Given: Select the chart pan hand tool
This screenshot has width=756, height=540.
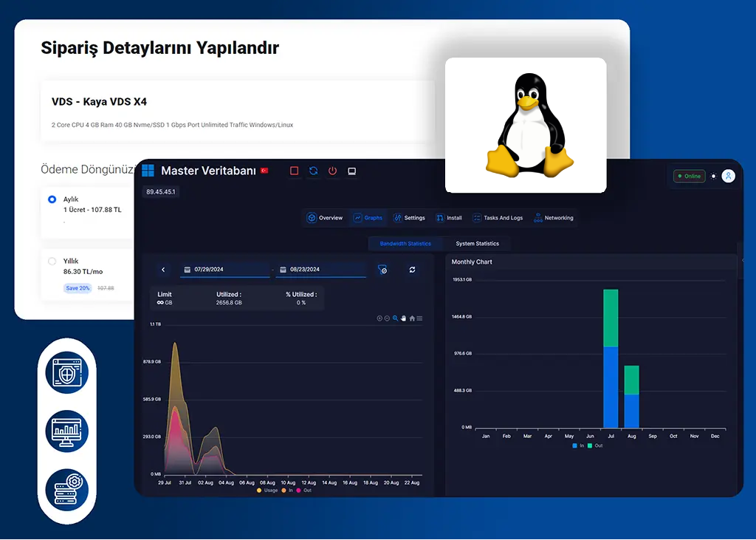Looking at the screenshot, I should tap(404, 318).
